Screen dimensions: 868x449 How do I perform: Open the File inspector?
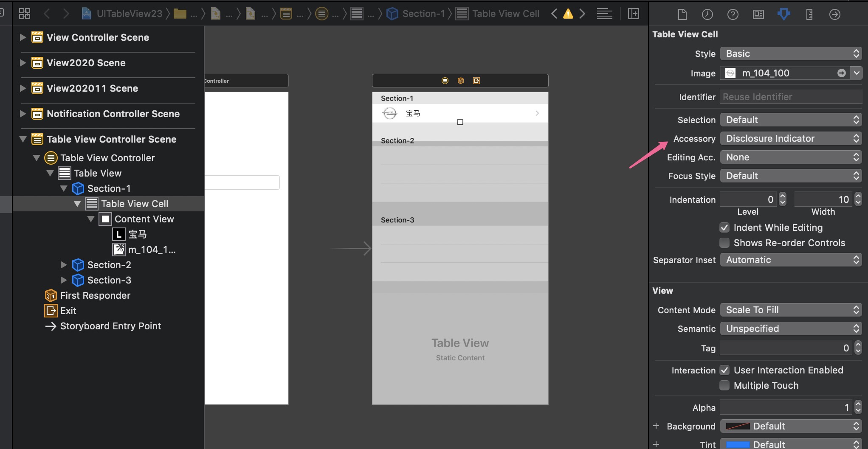coord(682,14)
